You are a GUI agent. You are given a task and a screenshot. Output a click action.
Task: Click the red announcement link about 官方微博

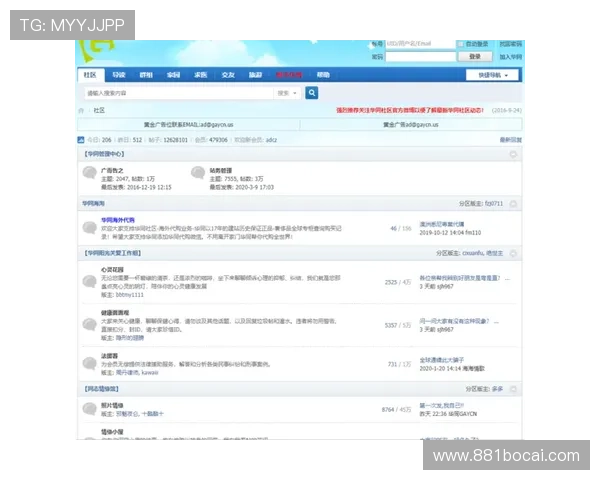[410, 110]
